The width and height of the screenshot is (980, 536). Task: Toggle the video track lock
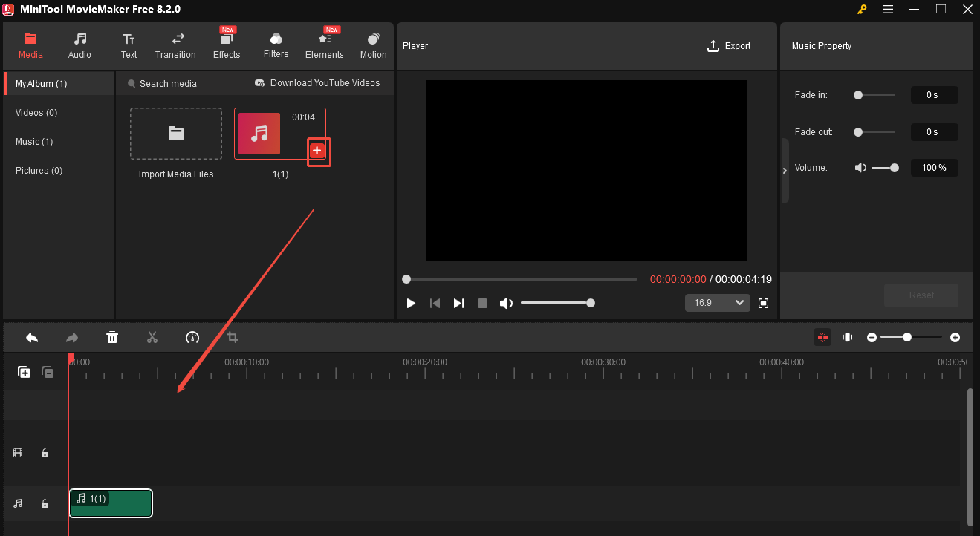(45, 453)
